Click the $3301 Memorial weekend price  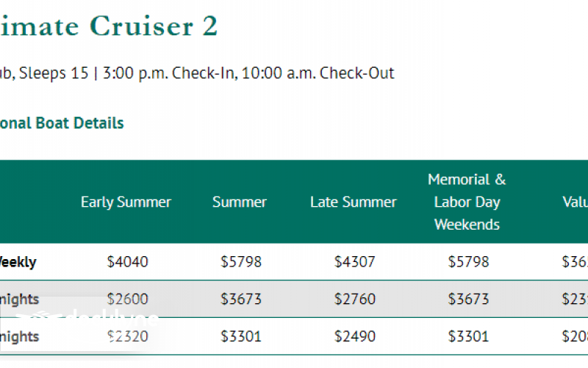point(467,337)
